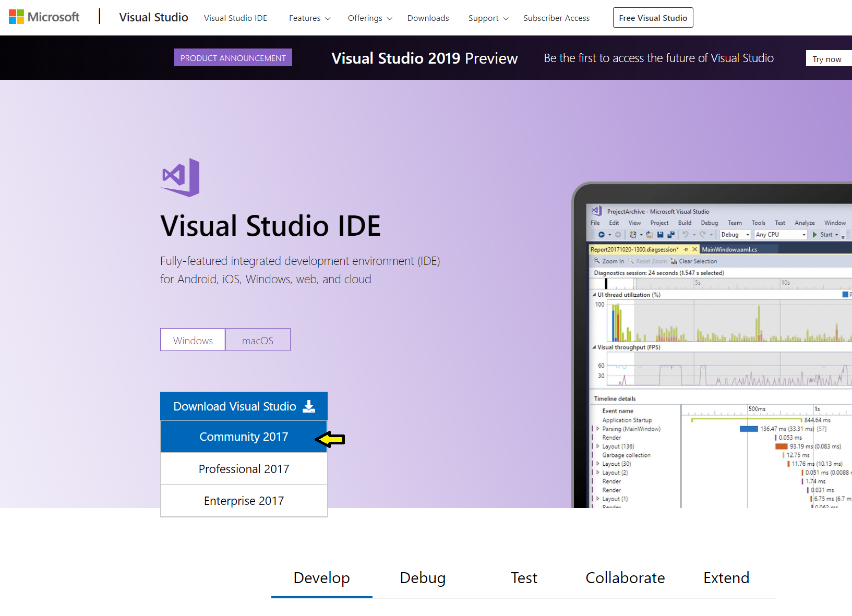Switch to the Develop tab
This screenshot has height=616, width=852.
click(x=321, y=578)
